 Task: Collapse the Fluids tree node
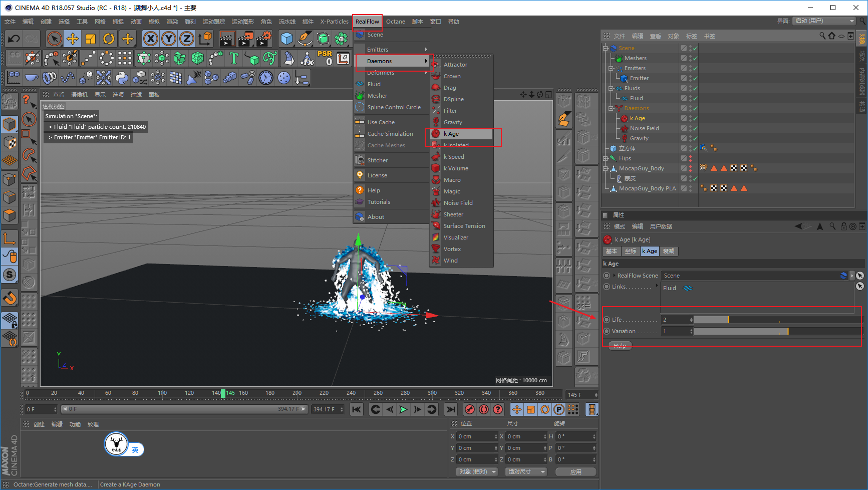tap(611, 88)
